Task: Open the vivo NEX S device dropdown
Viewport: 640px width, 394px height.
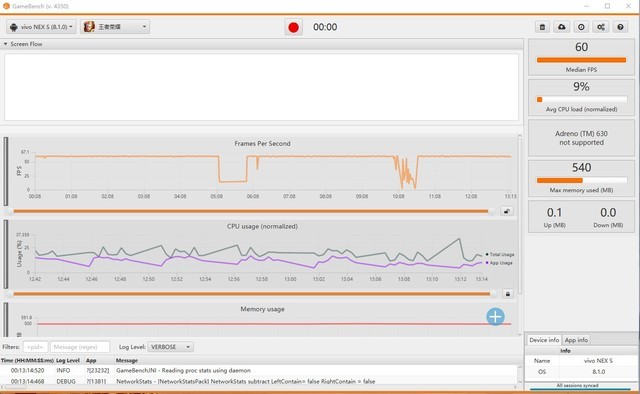Action: [x=41, y=27]
